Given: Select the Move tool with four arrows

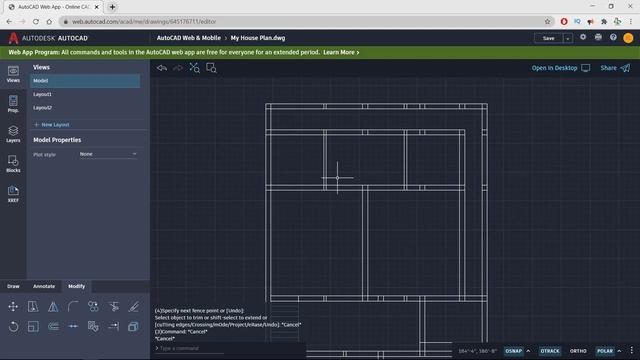Looking at the screenshot, I should point(13,307).
